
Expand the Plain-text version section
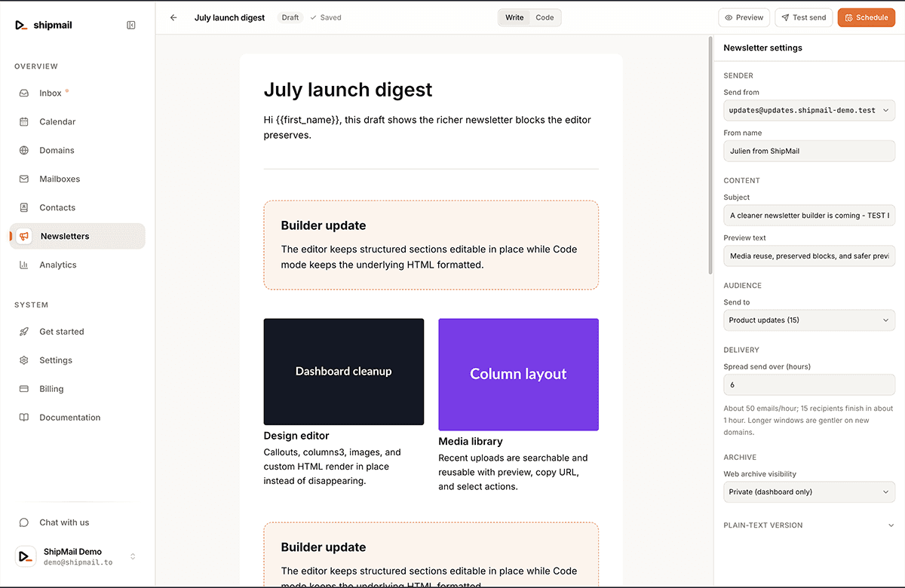[809, 525]
